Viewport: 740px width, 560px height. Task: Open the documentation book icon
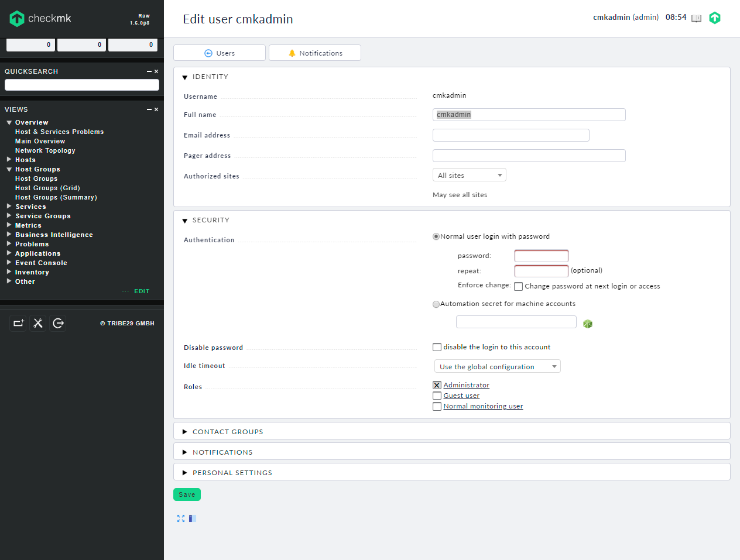tap(696, 18)
